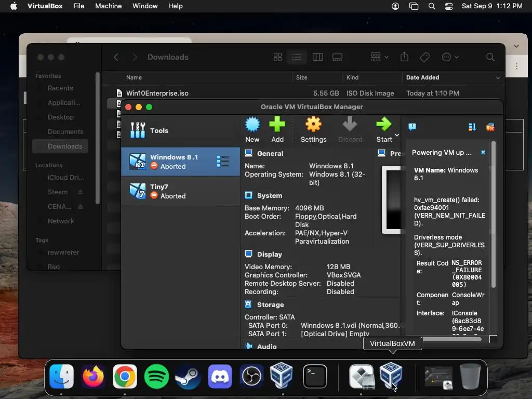Dismiss the Powering VM up notification
The image size is (532, 399).
[x=483, y=152]
